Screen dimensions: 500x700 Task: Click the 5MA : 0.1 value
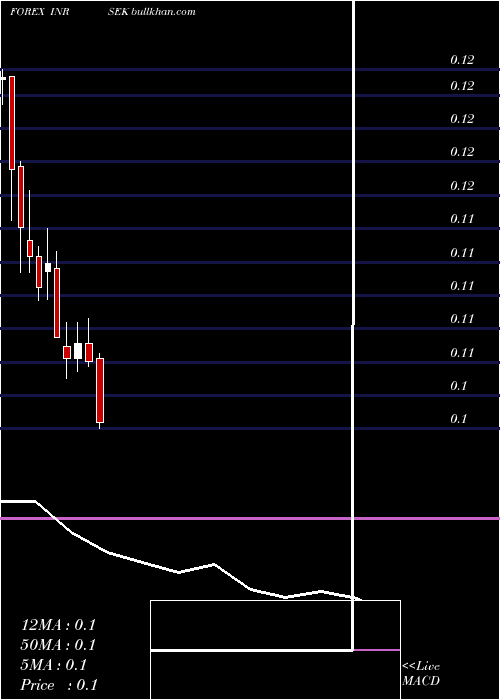click(54, 665)
